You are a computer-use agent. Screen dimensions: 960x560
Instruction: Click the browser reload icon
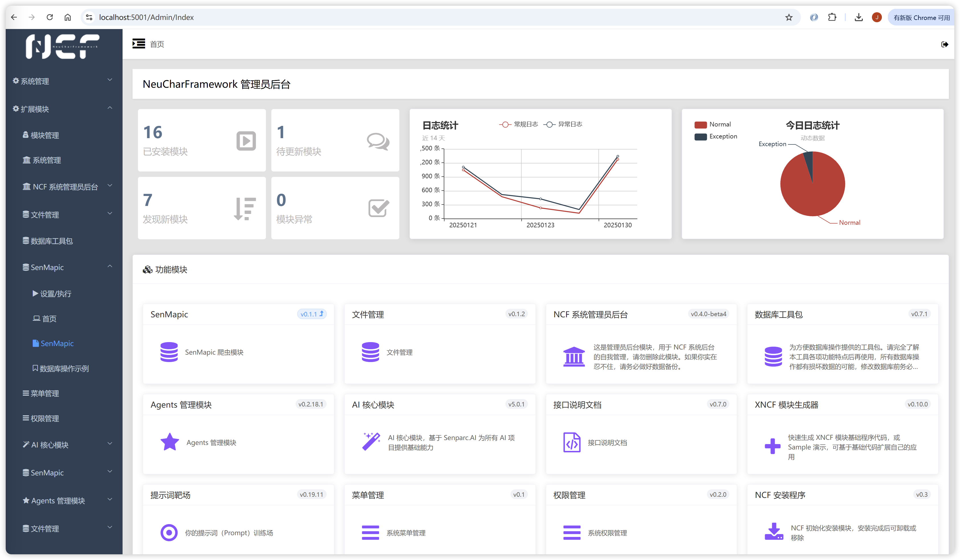(50, 17)
